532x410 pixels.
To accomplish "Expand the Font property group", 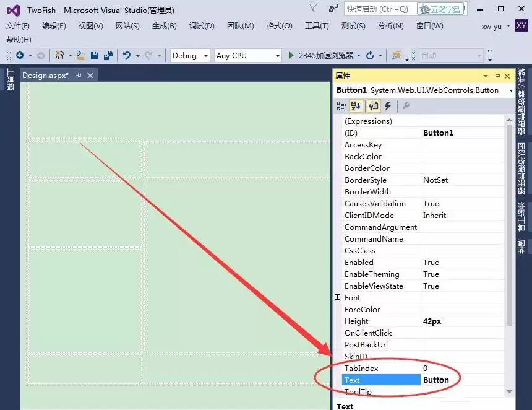I will click(338, 297).
